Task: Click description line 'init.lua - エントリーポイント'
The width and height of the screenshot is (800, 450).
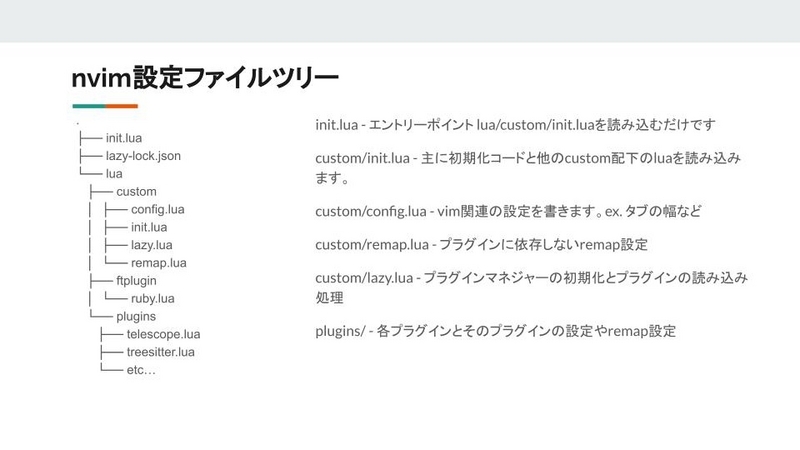Action: click(x=515, y=125)
